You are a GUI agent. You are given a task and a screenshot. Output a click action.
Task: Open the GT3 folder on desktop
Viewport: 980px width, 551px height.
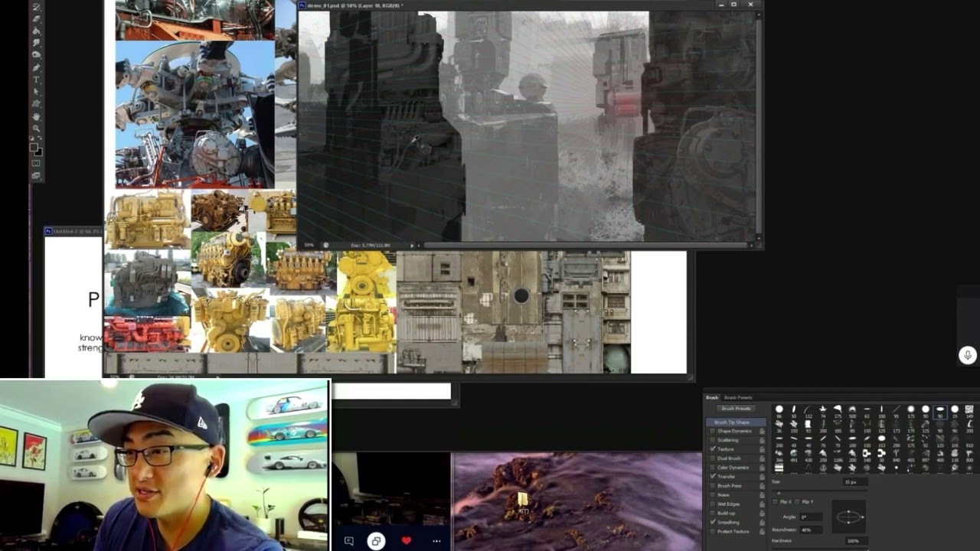(x=524, y=503)
